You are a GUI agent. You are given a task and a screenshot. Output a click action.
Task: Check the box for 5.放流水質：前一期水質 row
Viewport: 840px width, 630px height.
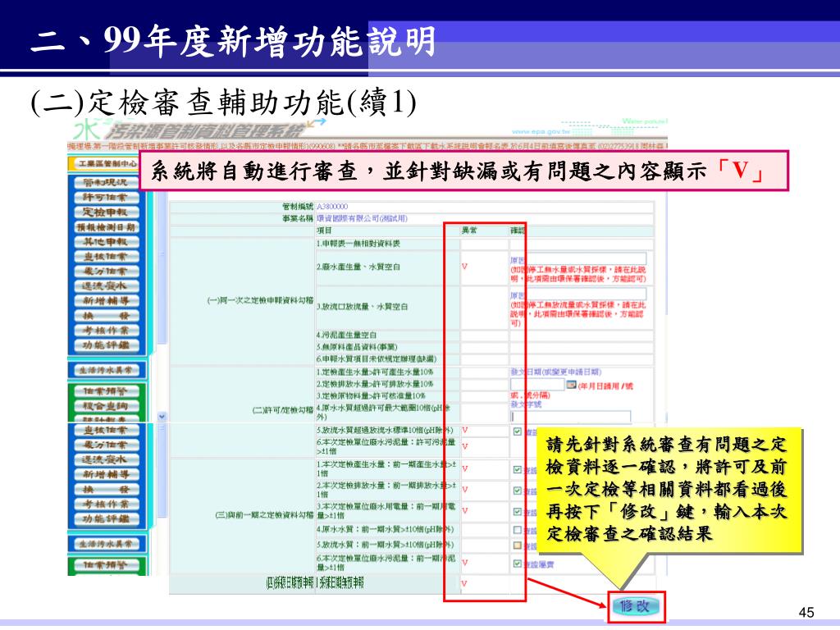517,546
